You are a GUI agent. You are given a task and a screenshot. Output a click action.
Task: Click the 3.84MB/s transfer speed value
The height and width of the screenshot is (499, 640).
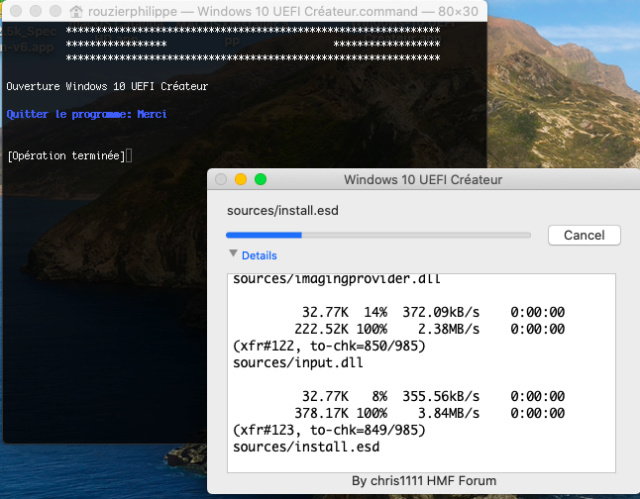click(449, 413)
